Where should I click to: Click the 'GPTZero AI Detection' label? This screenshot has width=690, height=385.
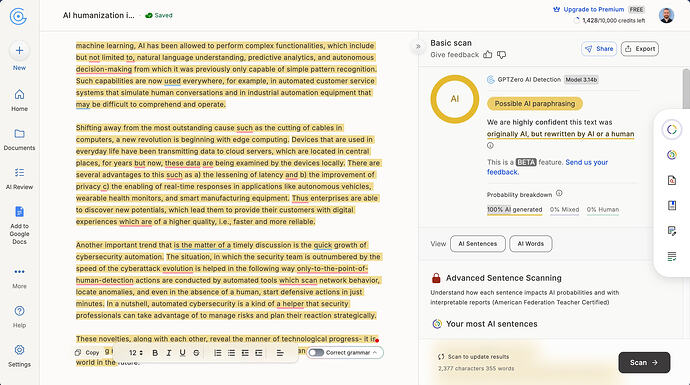coord(529,80)
